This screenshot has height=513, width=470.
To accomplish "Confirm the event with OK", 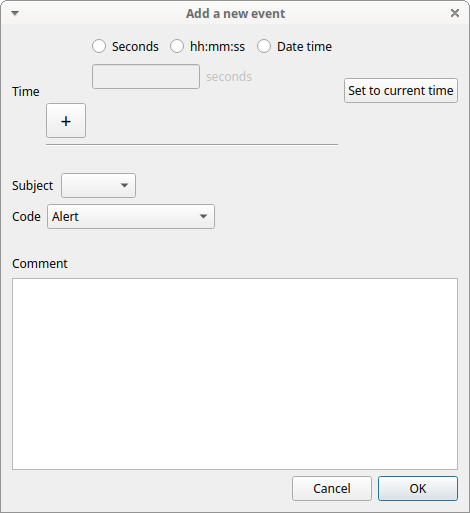I will (x=418, y=489).
